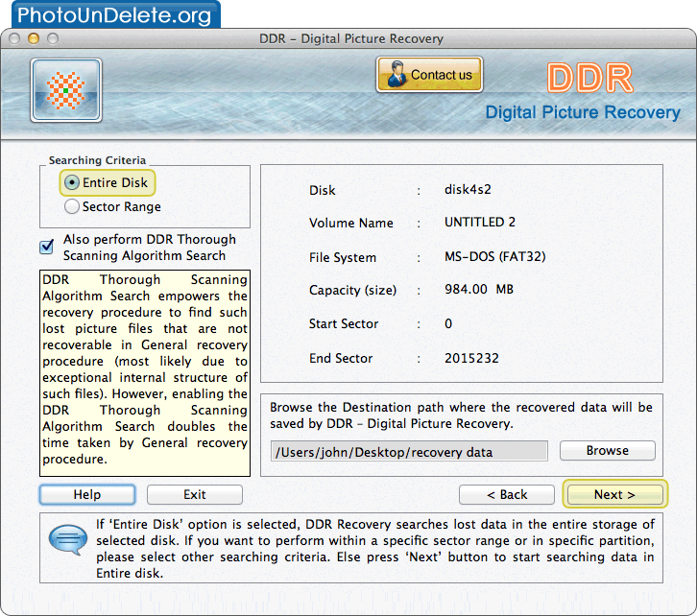
Task: Click the 2015232 end sector value
Action: [x=471, y=358]
